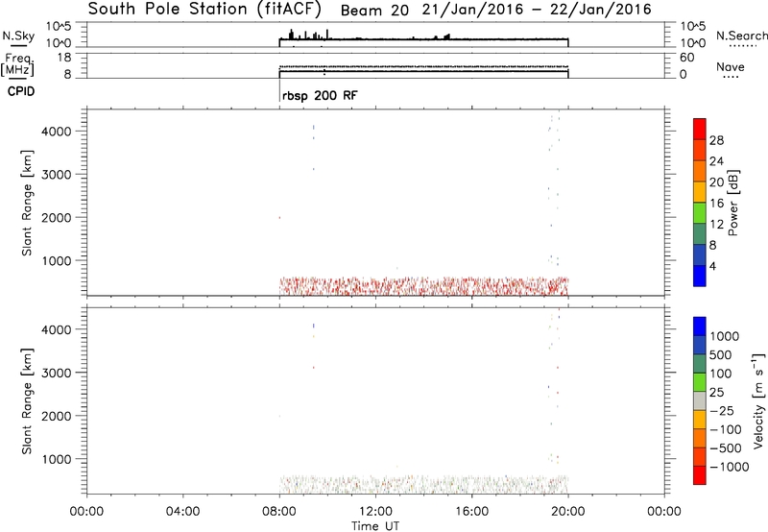The width and height of the screenshot is (768, 532).
Task: Click the '4000' range tick on power panel
Action: [57, 132]
